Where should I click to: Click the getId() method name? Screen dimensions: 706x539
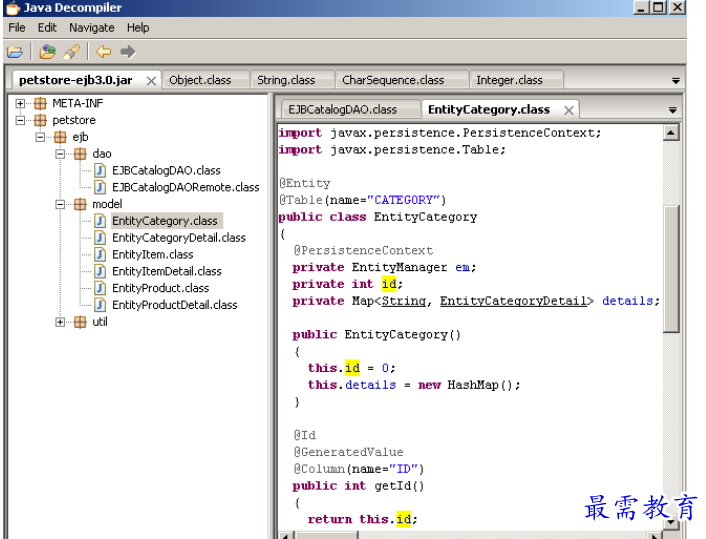399,486
